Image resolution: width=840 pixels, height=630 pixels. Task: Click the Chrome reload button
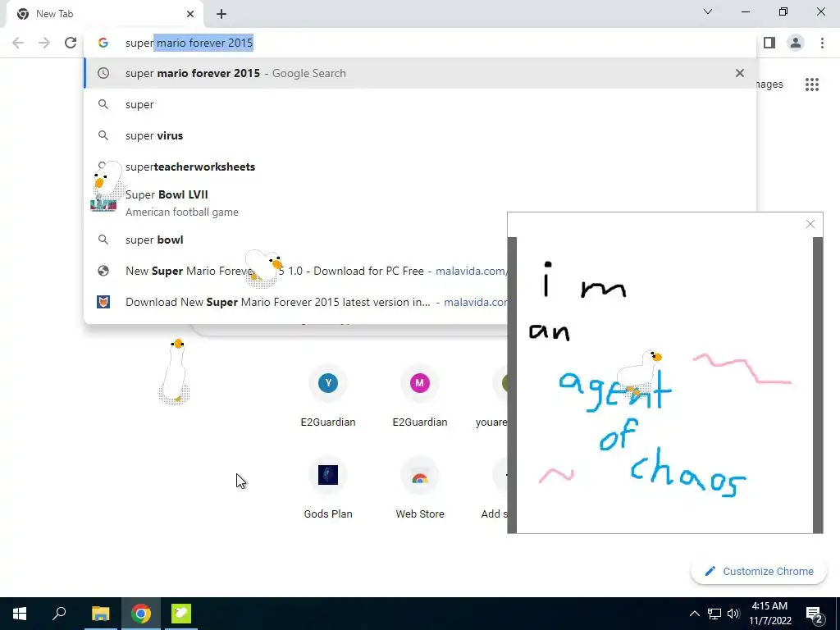point(71,43)
